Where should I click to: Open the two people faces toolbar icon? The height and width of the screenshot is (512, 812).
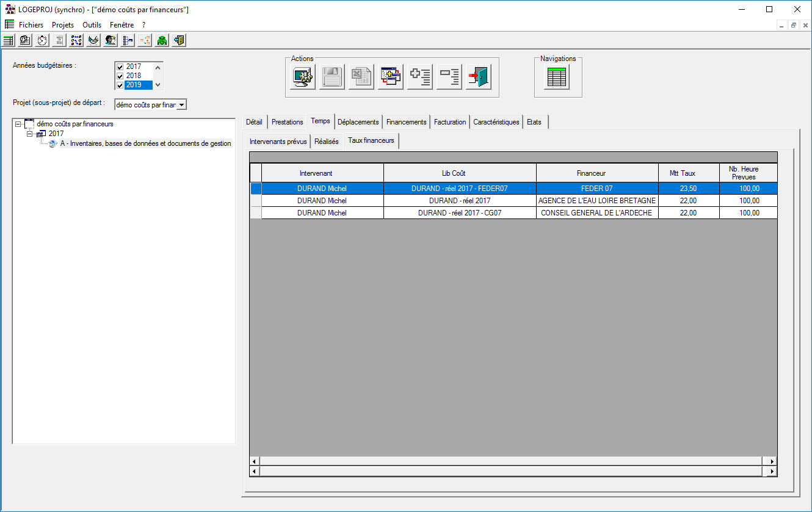pos(111,41)
